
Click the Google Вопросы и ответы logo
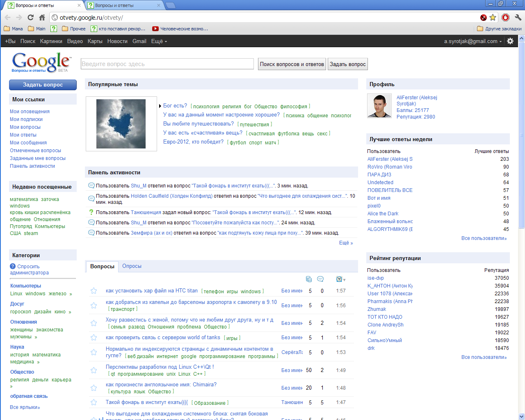point(41,62)
